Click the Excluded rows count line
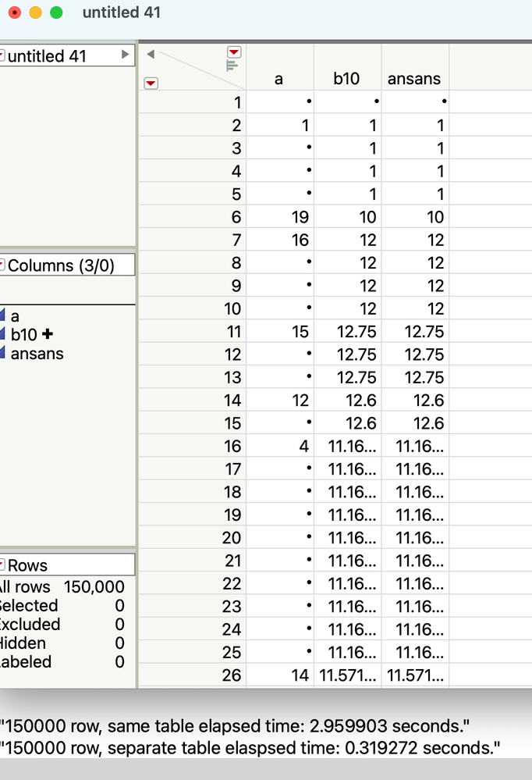This screenshot has width=532, height=780. [x=62, y=625]
